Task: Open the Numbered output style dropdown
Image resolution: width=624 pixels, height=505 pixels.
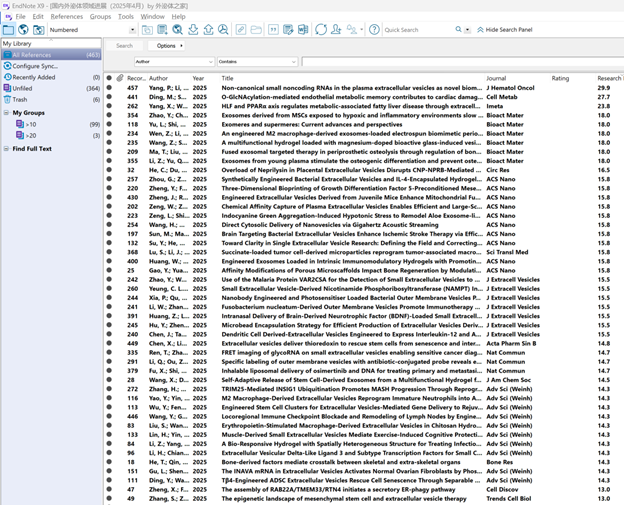Action: pos(132,30)
